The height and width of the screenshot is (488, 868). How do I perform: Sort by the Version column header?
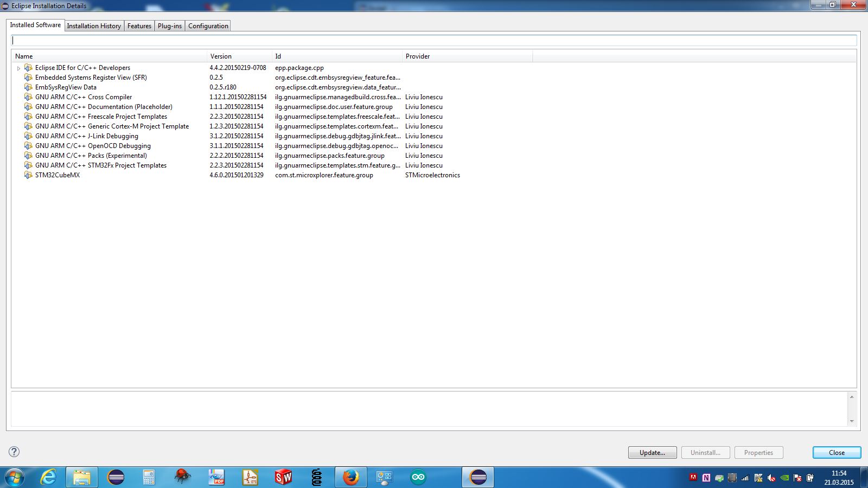pyautogui.click(x=239, y=56)
